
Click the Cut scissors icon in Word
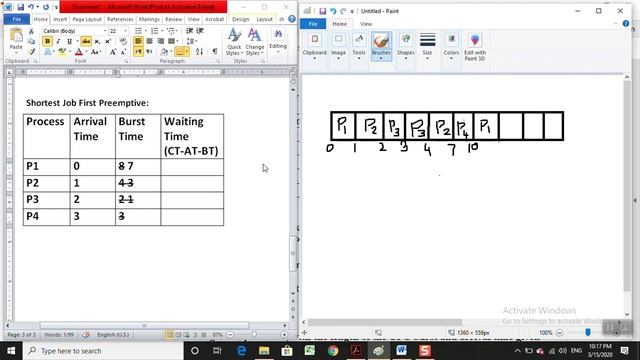tap(31, 31)
